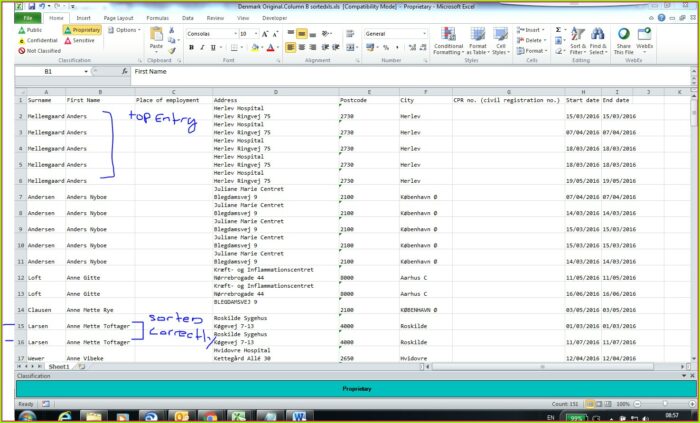Open the Find & Select menu
The width and height of the screenshot is (700, 423).
[x=598, y=41]
